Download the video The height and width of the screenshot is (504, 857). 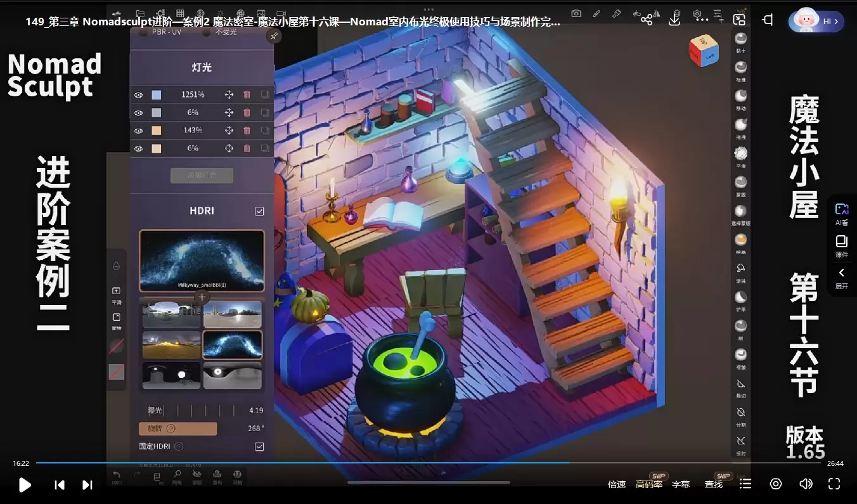pos(674,20)
